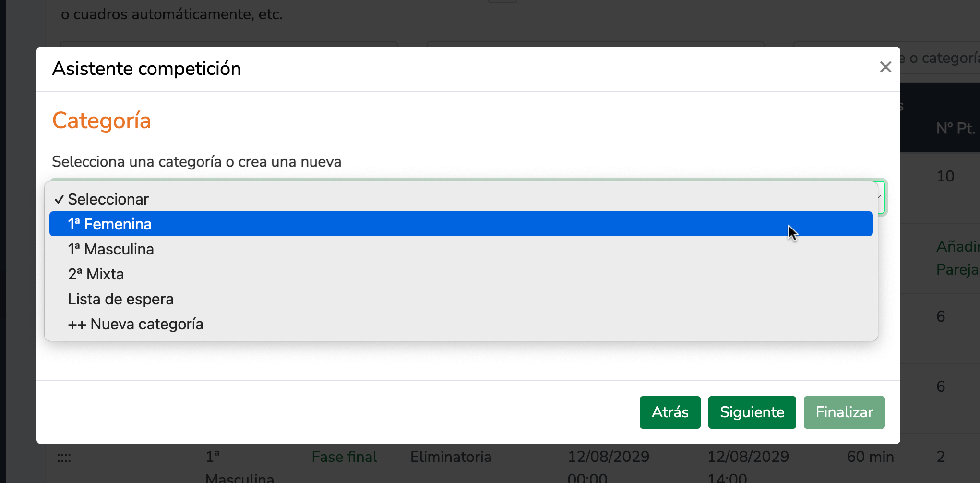
Task: Click the 'Eliminatoria' cell in the table
Action: pos(450,457)
